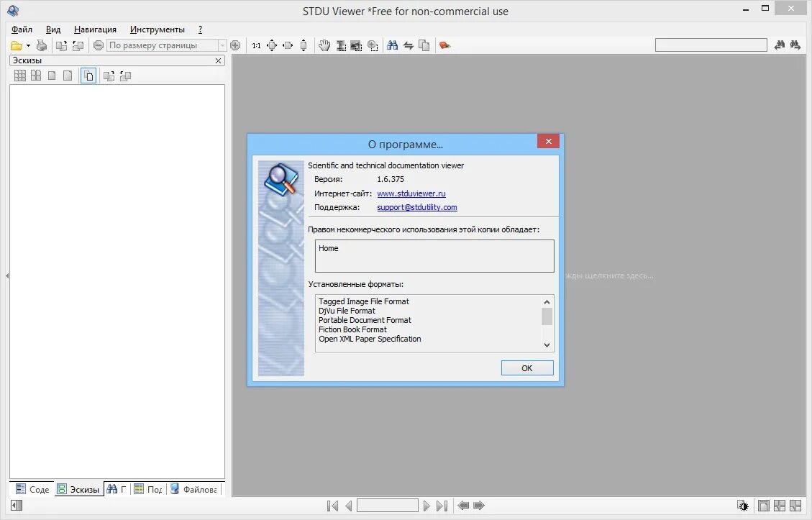Click the fit height icon
The width and height of the screenshot is (812, 520).
(304, 45)
